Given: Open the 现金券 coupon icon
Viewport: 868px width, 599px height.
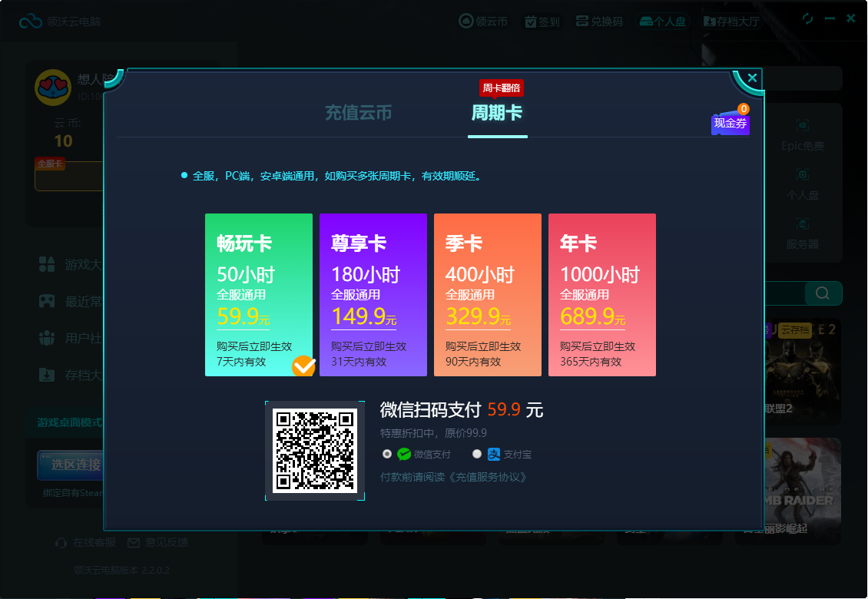Looking at the screenshot, I should pos(731,122).
